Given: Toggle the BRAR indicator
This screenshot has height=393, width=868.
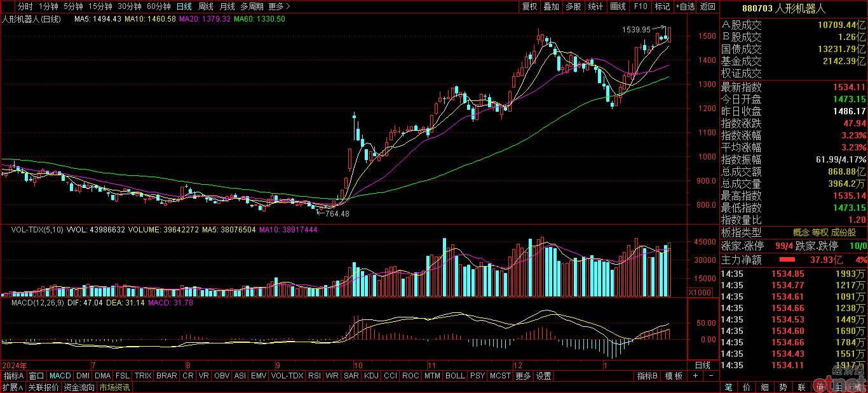Looking at the screenshot, I should point(166,376).
